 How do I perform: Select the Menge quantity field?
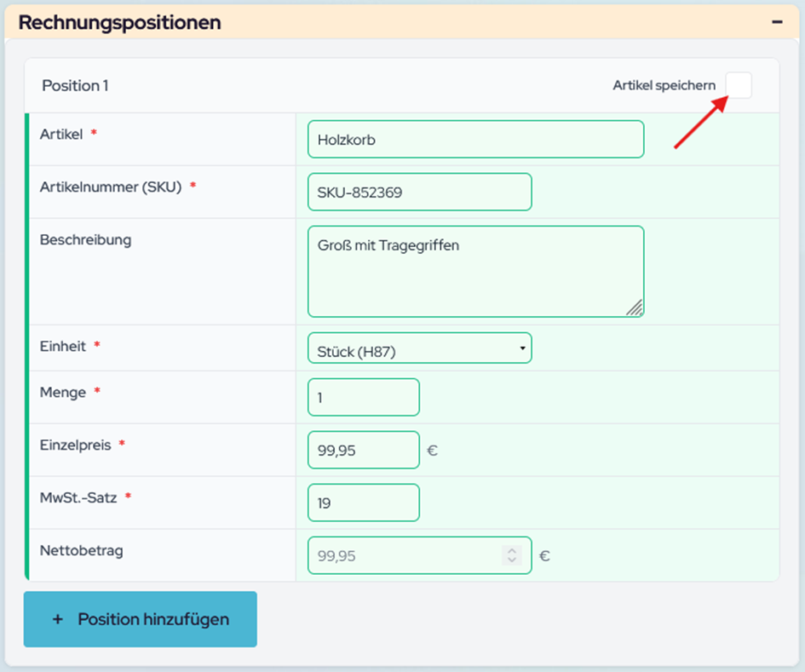pyautogui.click(x=363, y=398)
